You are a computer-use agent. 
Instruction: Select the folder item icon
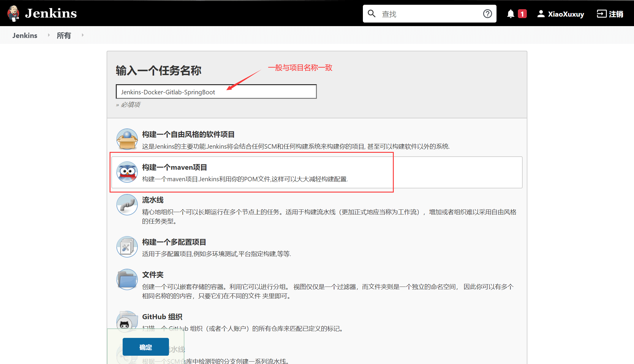point(127,279)
